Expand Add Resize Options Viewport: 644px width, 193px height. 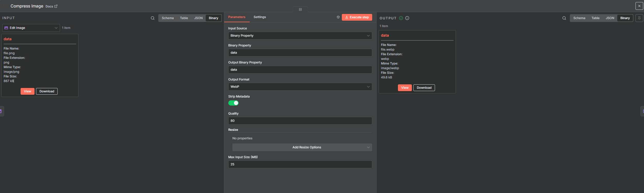click(x=302, y=147)
